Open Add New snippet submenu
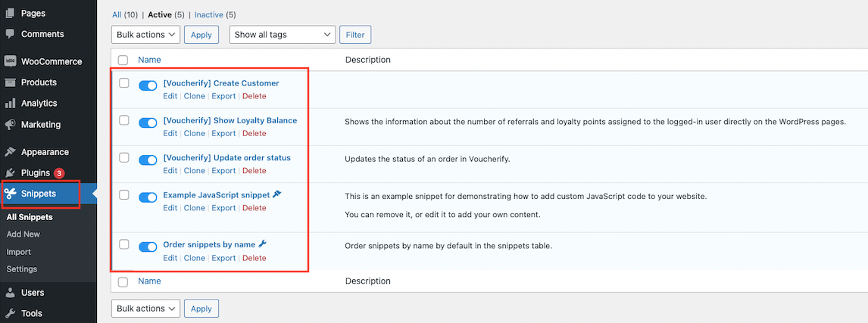This screenshot has height=323, width=868. click(x=23, y=234)
